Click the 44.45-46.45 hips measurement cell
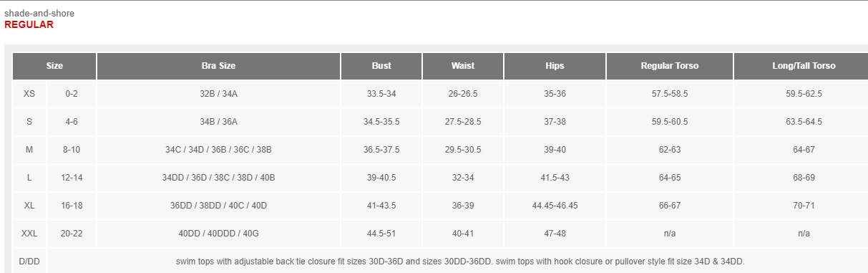Screen dimensions: 868x273 click(x=555, y=206)
